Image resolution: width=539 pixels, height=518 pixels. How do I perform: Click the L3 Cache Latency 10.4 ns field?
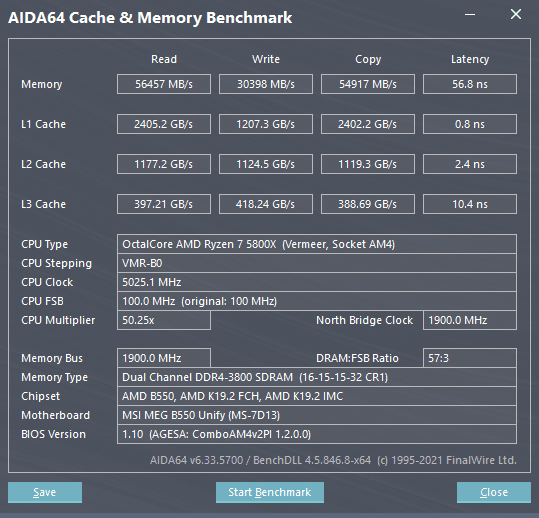pyautogui.click(x=470, y=204)
